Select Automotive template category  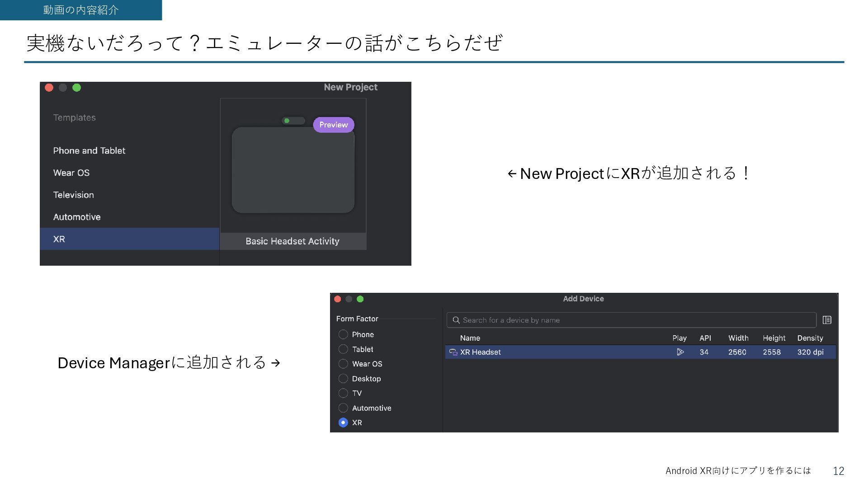pos(77,217)
